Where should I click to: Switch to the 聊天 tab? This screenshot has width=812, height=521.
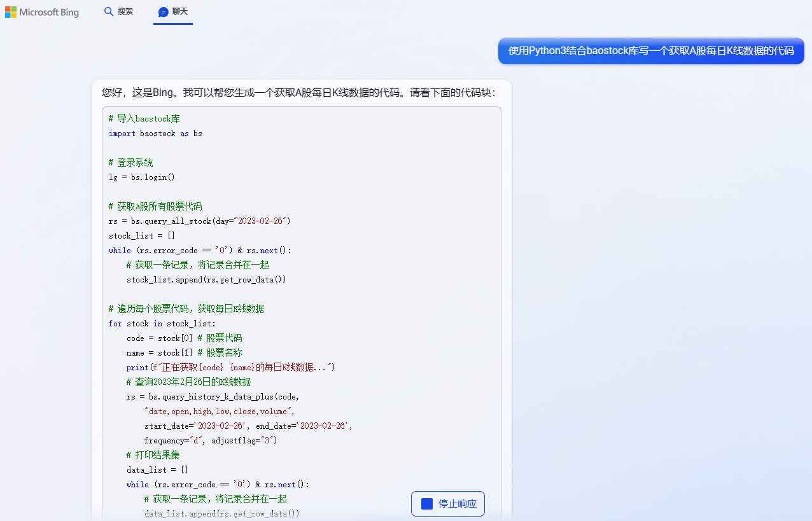pyautogui.click(x=172, y=11)
